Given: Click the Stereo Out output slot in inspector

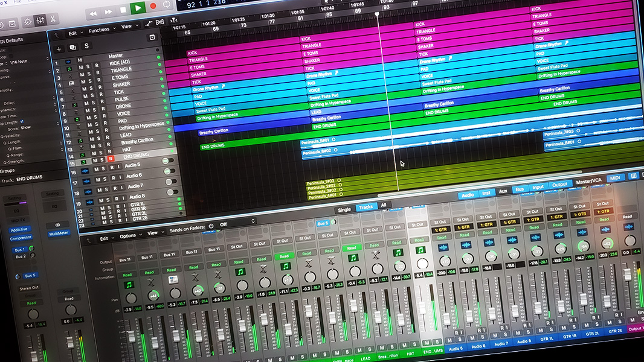Looking at the screenshot, I should tap(29, 288).
